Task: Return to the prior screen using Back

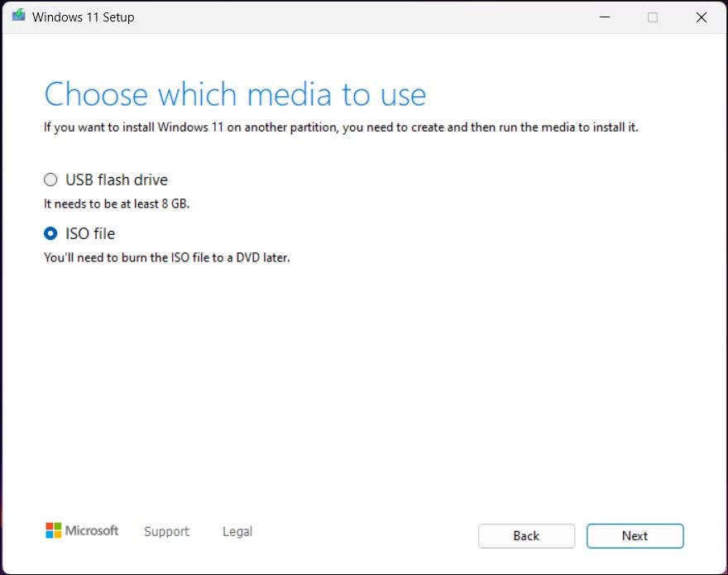Action: click(526, 536)
